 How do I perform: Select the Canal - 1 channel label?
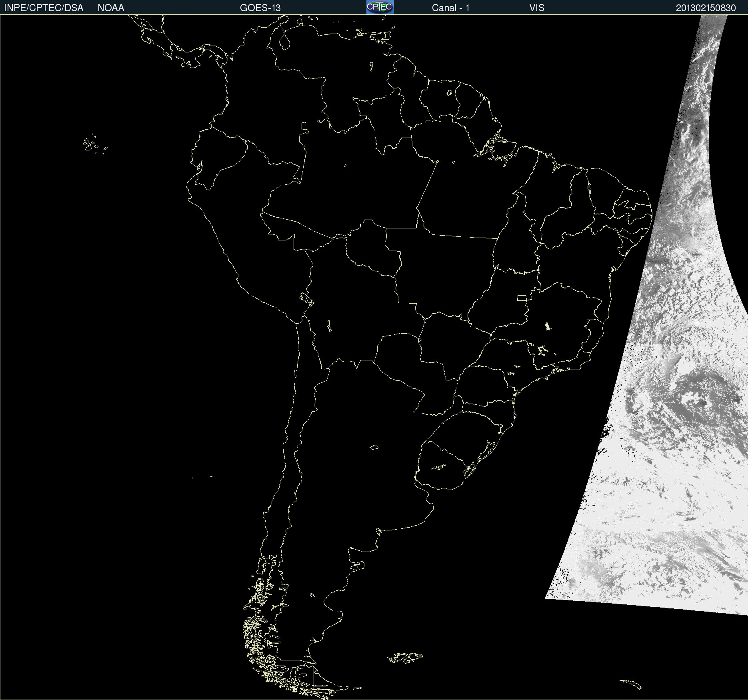click(450, 8)
